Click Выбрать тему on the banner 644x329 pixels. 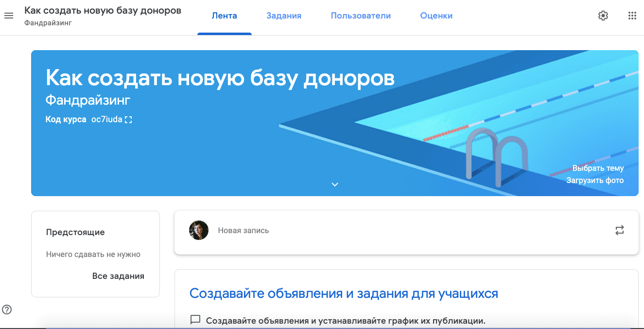(x=598, y=168)
